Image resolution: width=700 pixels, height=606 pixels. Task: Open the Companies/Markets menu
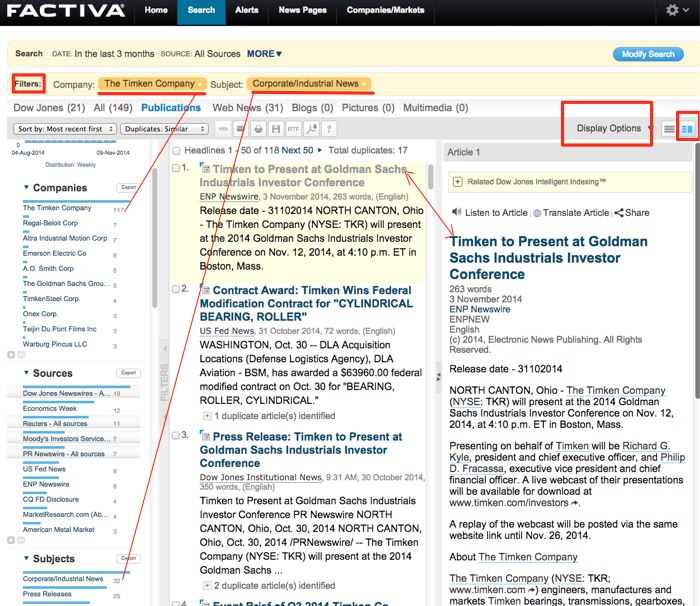(385, 10)
